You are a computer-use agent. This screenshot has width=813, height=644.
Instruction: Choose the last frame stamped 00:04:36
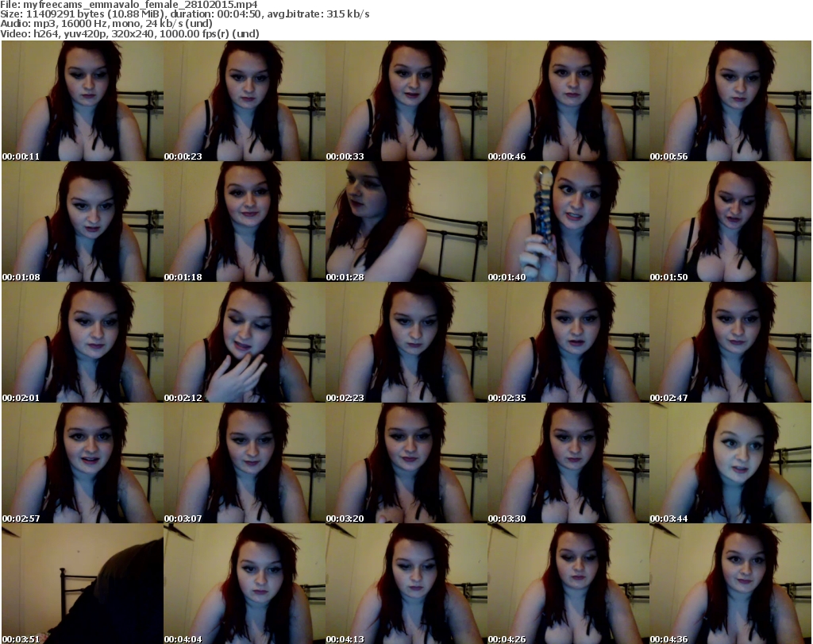point(730,584)
